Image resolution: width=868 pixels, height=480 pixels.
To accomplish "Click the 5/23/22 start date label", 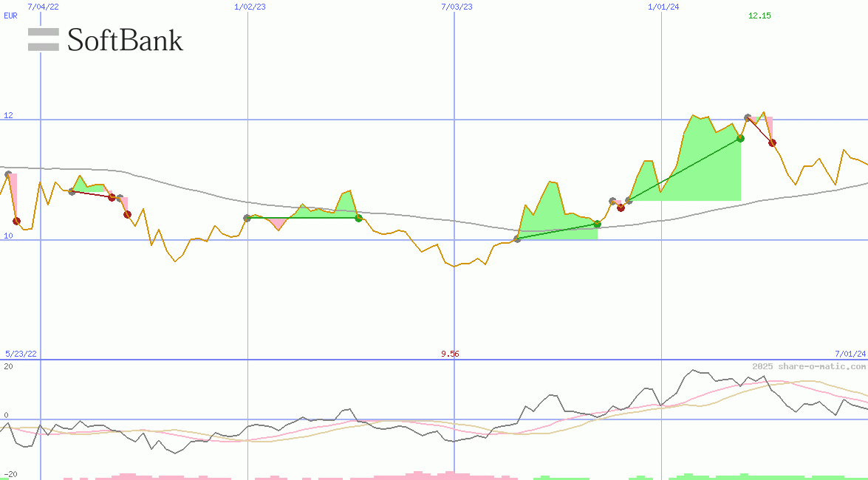I will (21, 353).
